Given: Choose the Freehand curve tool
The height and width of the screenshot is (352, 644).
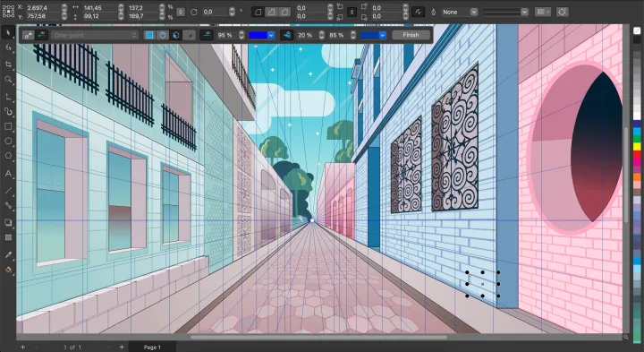Looking at the screenshot, I should 8,111.
